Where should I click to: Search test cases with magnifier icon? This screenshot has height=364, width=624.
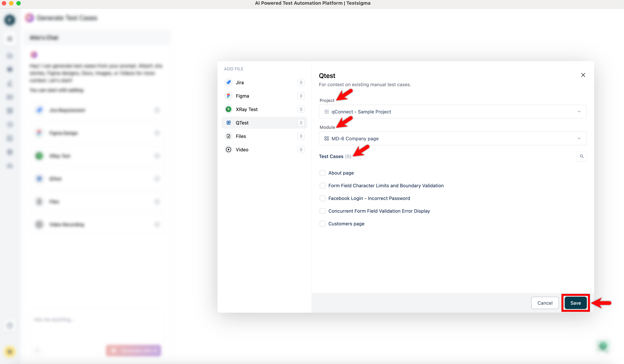[x=581, y=156]
